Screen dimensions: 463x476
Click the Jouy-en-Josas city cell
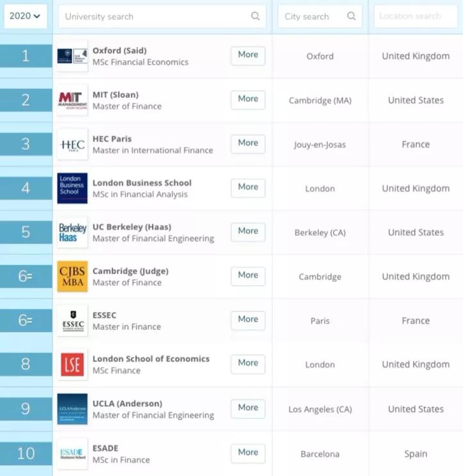(x=320, y=145)
